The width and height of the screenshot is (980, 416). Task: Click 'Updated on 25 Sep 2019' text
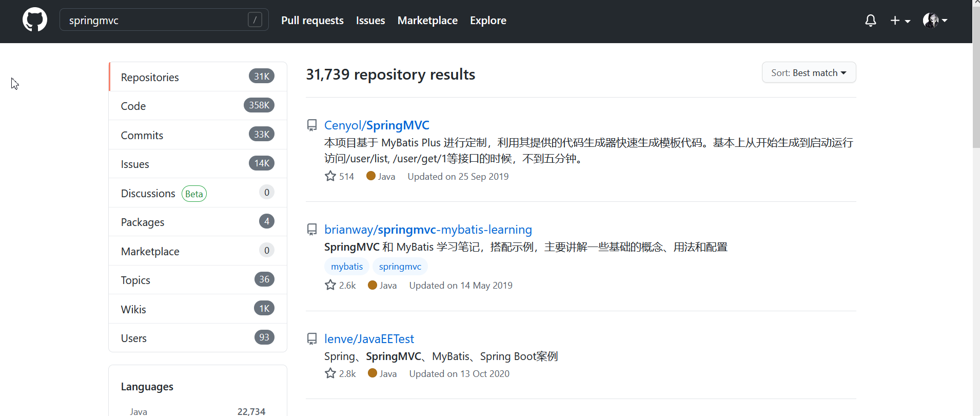click(x=458, y=176)
